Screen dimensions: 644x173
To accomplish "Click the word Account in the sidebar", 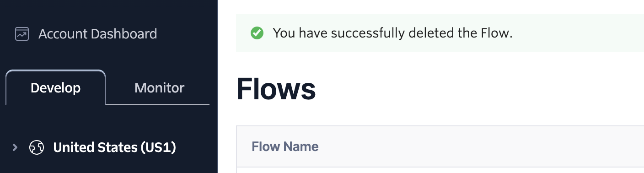I will [63, 34].
